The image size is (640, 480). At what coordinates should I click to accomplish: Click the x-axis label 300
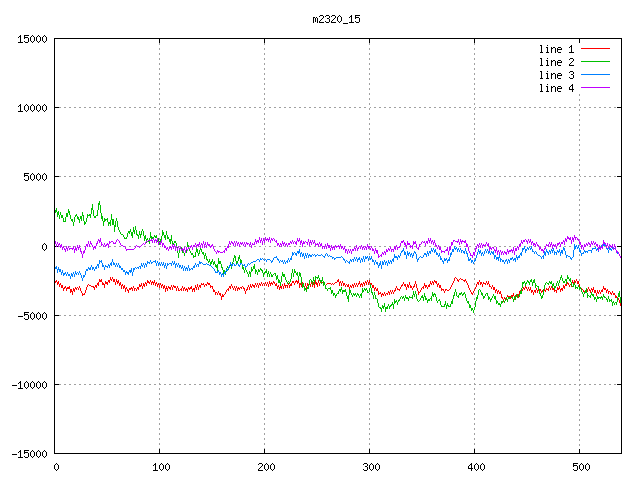(x=370, y=467)
